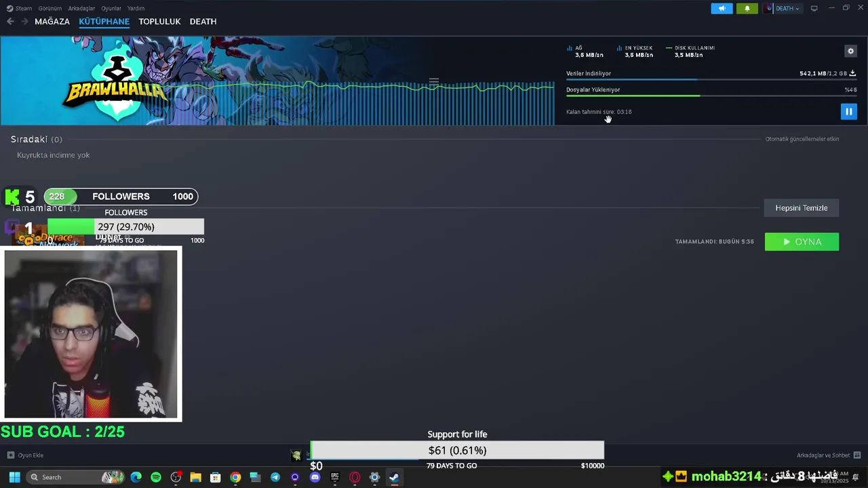Click Kalan tahmini süre 03:16 text
868x488 pixels.
pyautogui.click(x=599, y=112)
